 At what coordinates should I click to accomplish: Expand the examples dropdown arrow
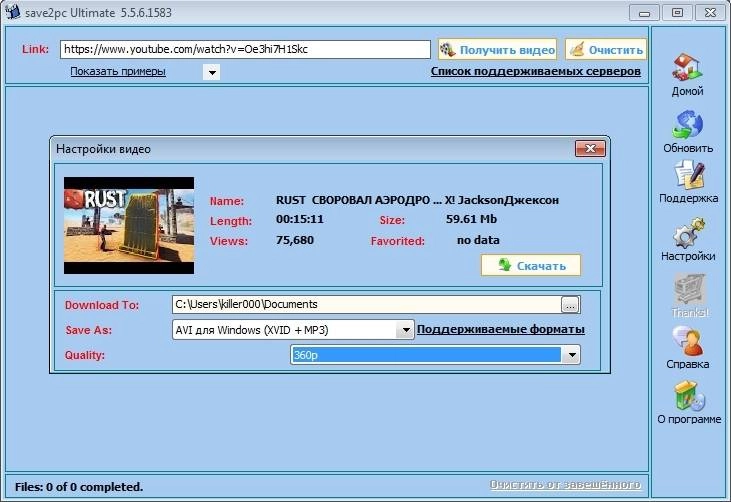[212, 72]
